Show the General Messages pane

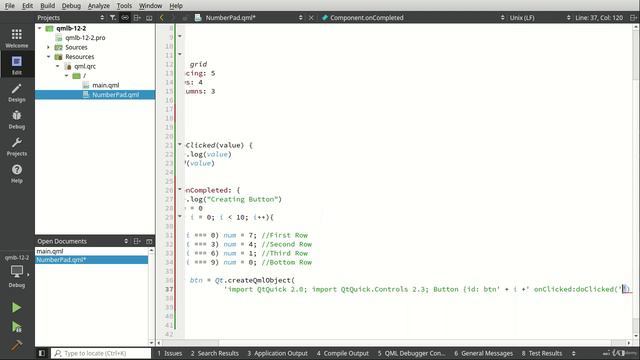point(483,353)
